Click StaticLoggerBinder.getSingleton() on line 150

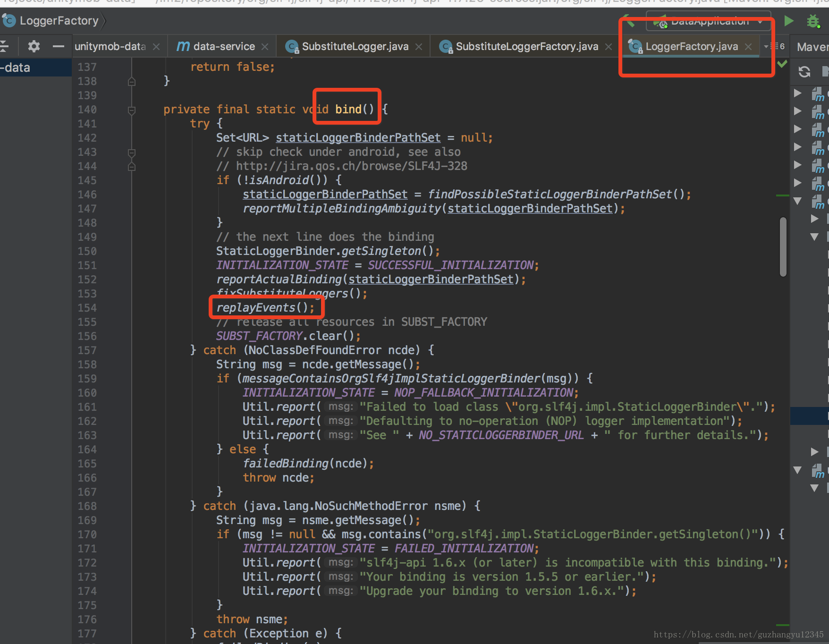(325, 251)
